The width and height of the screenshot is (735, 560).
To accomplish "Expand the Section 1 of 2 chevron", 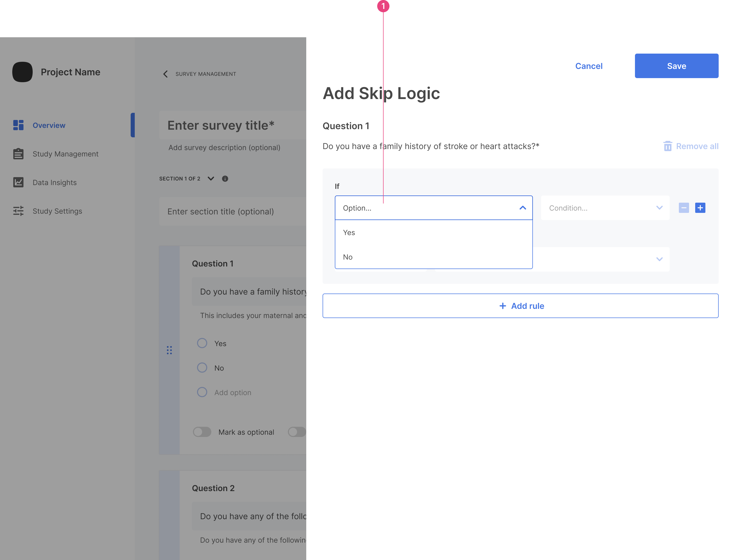I will 211,179.
